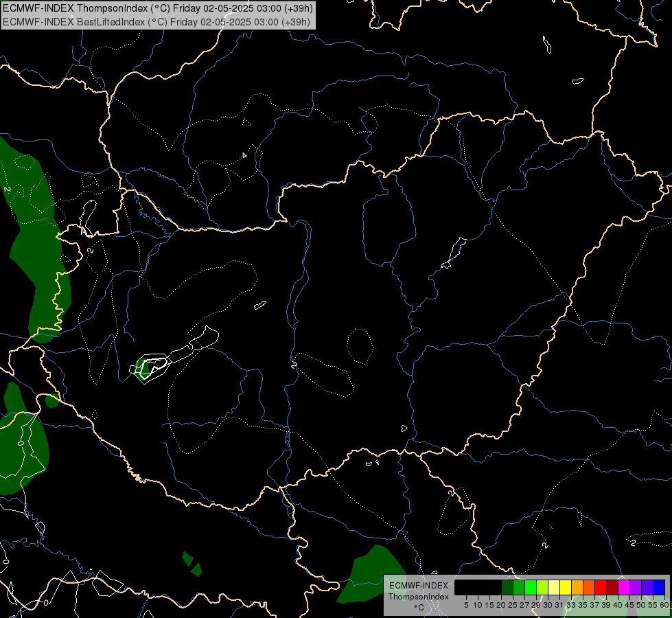This screenshot has width=672, height=618.
Task: Pick the light orange 33-35 legend swatch
Action: pos(577,588)
